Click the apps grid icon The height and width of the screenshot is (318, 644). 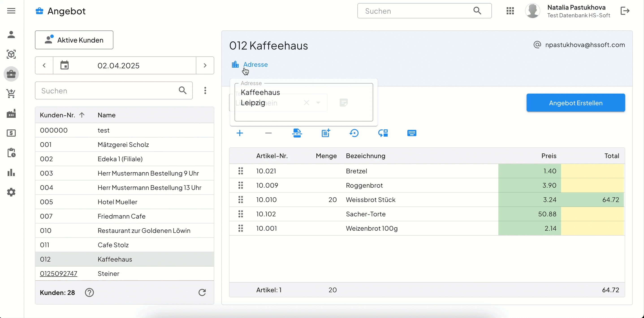510,11
